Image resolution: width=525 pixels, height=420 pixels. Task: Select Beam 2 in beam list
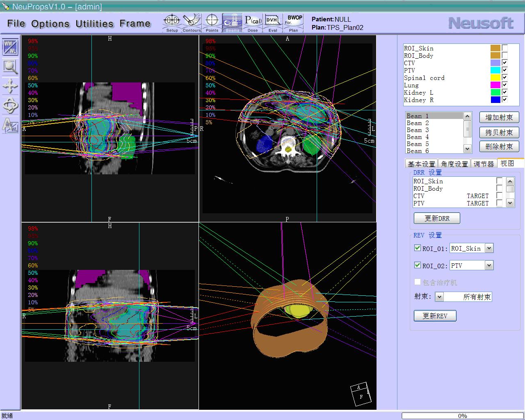pos(434,123)
